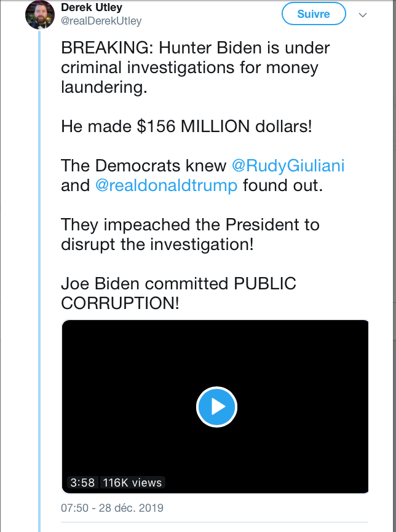Open the 07:50 tweet timestamp link
This screenshot has width=396, height=532.
[x=112, y=509]
